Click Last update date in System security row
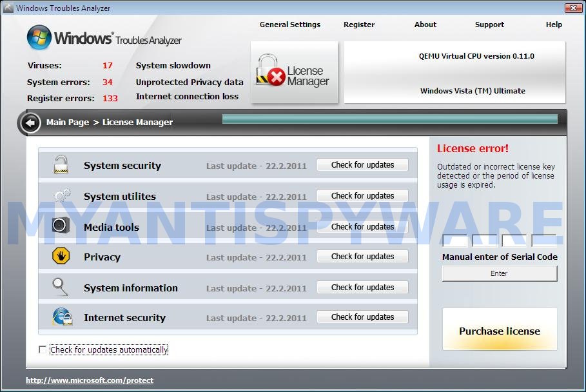The width and height of the screenshot is (586, 392). coord(257,166)
